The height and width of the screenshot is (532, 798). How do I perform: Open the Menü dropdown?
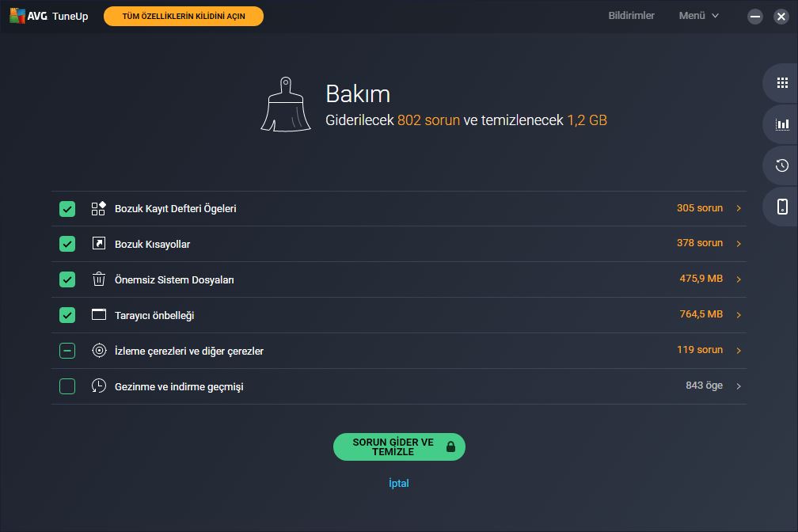click(699, 16)
